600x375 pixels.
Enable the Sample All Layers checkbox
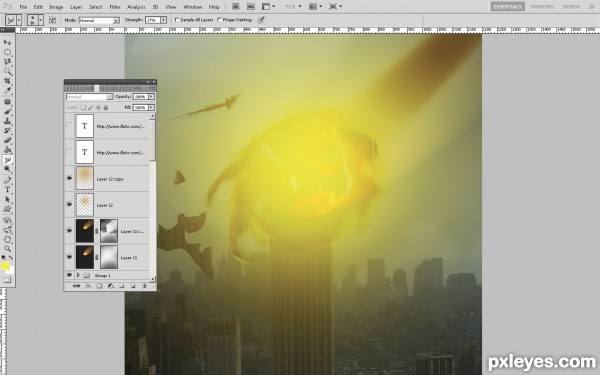(177, 20)
